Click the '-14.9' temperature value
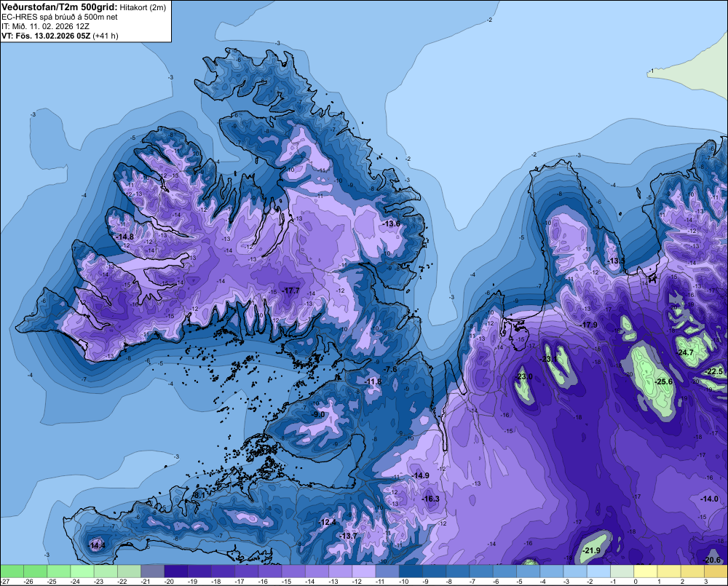 click(420, 475)
